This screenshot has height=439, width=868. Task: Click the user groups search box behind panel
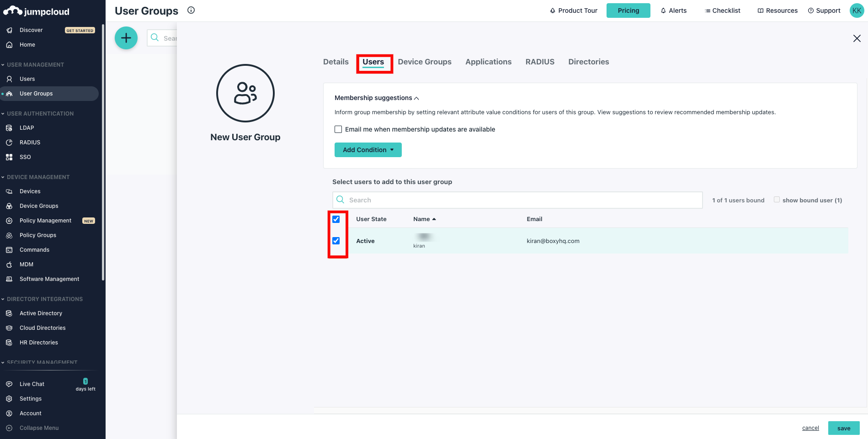click(x=162, y=38)
